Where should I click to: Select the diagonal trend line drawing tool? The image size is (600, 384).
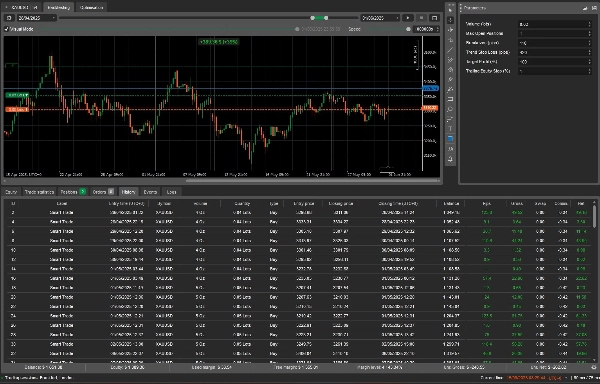450,50
